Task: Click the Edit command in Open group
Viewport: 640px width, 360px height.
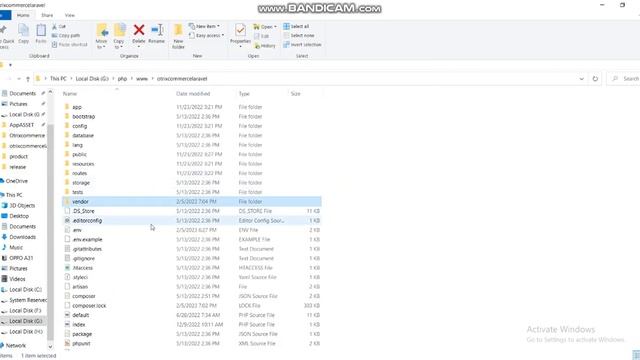Action: (x=262, y=36)
